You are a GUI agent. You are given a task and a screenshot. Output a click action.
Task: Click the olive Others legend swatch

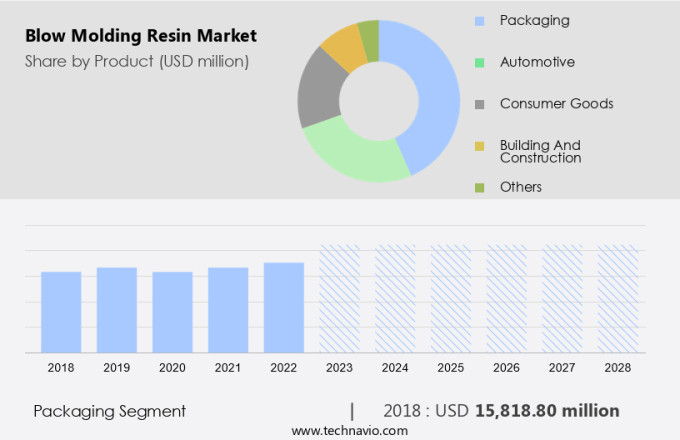(479, 187)
